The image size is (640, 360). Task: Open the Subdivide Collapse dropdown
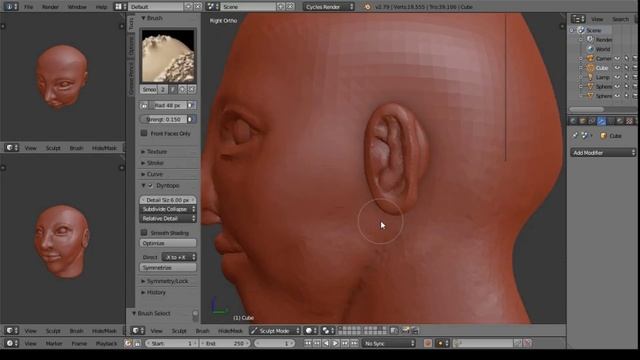(168, 209)
